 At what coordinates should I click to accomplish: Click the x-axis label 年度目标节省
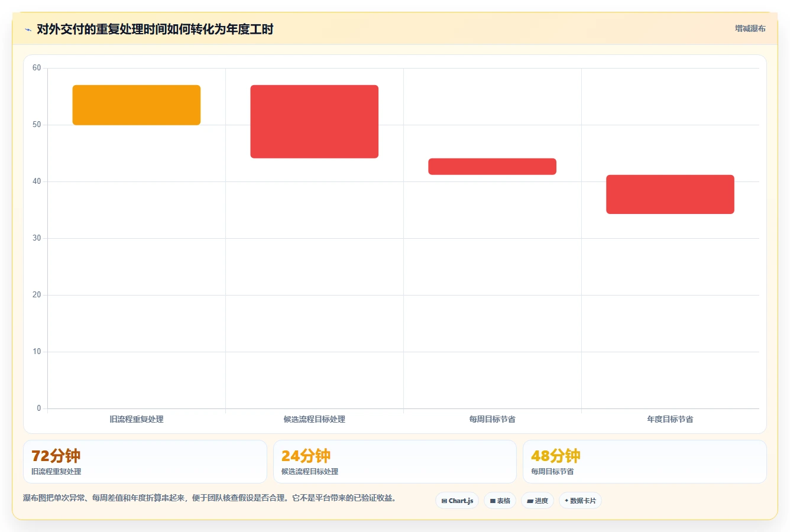point(670,419)
